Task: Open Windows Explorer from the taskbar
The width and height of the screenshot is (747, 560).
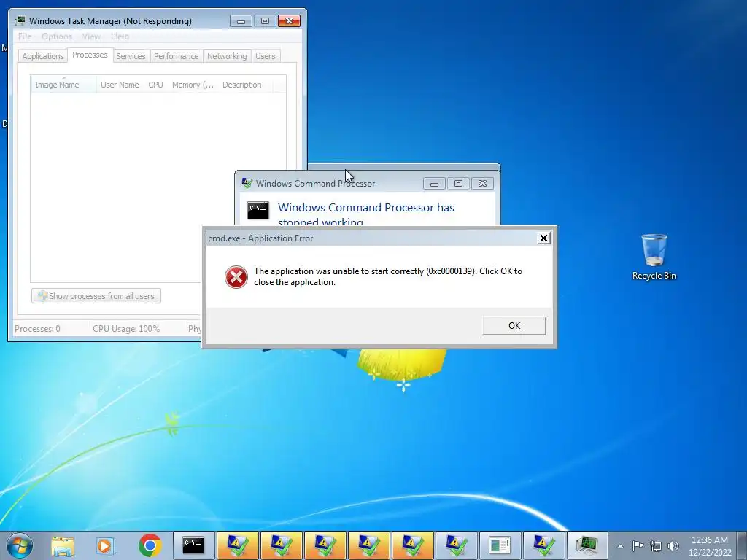Action: click(x=63, y=545)
